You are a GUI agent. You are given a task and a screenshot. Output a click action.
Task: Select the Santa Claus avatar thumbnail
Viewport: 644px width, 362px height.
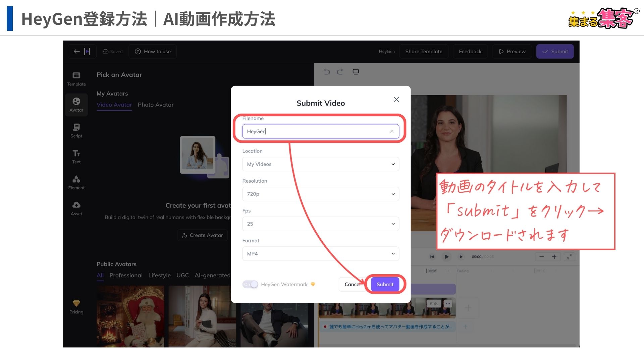(130, 316)
